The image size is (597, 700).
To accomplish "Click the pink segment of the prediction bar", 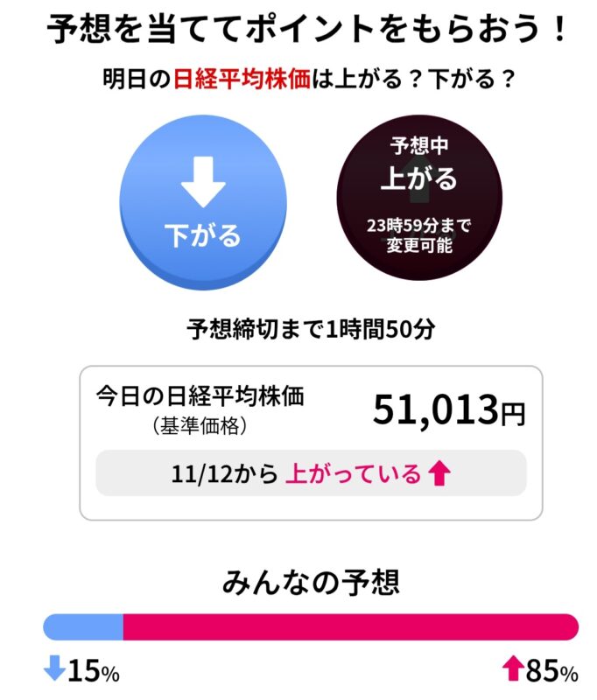I will coord(350,626).
